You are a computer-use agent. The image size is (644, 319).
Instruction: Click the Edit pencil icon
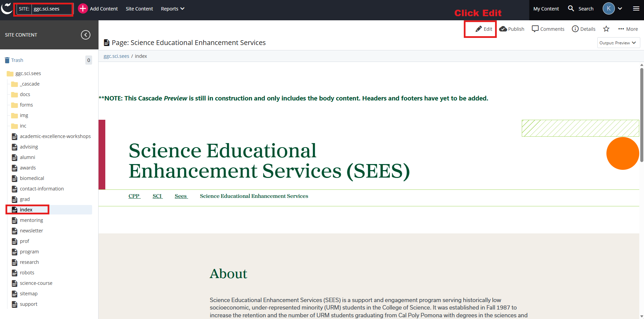(478, 29)
